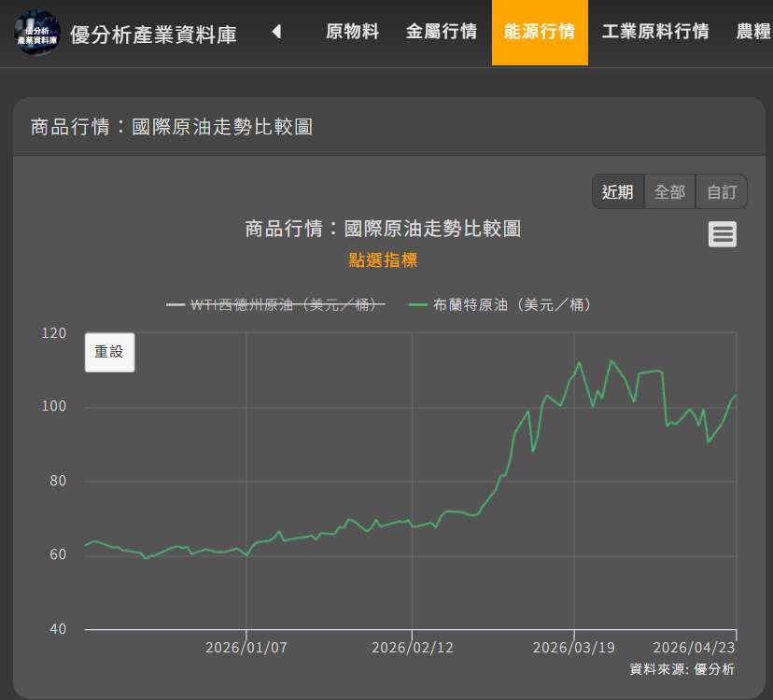Click the 優分析 logo icon
The height and width of the screenshot is (700, 773).
click(x=37, y=33)
